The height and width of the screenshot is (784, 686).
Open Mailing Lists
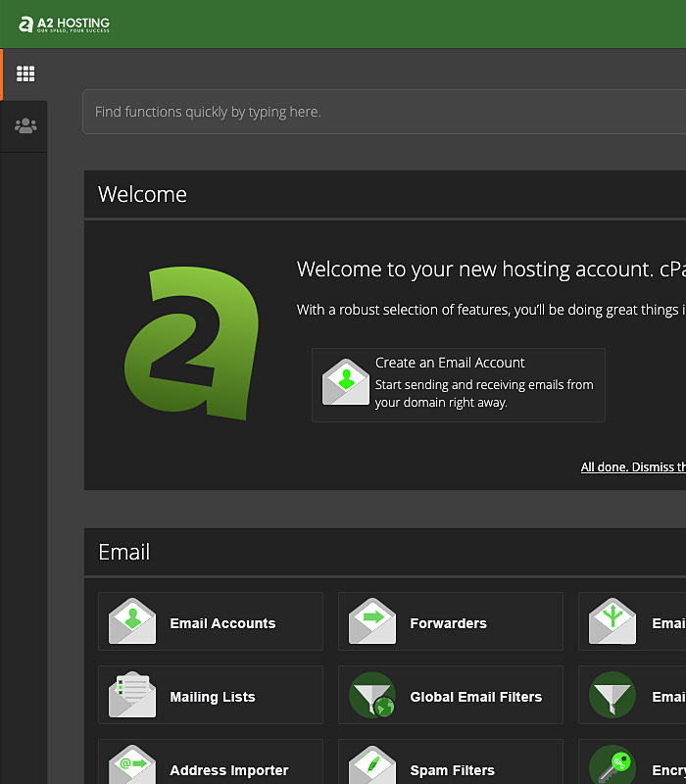coord(213,697)
